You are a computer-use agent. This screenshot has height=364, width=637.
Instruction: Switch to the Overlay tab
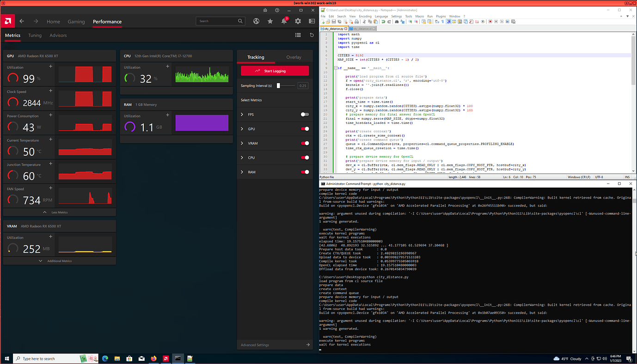[294, 57]
